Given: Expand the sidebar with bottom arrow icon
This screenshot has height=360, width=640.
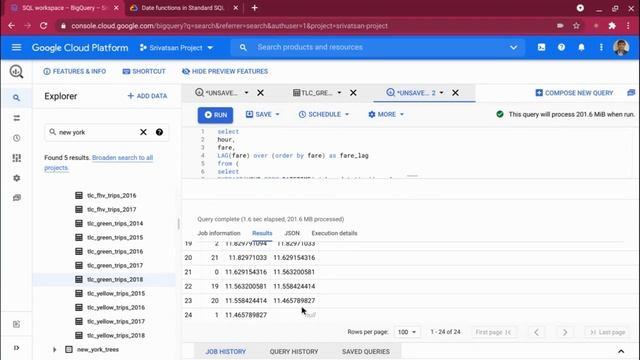Looking at the screenshot, I should (16, 348).
